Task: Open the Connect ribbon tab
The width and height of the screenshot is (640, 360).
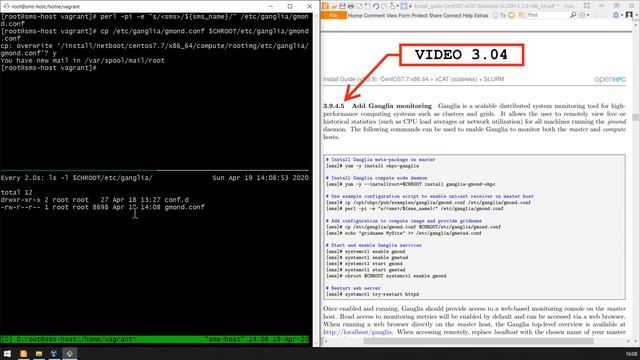Action: click(x=452, y=16)
